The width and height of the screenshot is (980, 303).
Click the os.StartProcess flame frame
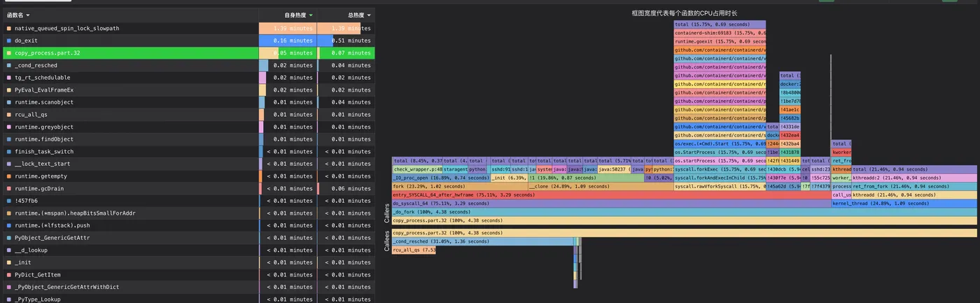720,152
